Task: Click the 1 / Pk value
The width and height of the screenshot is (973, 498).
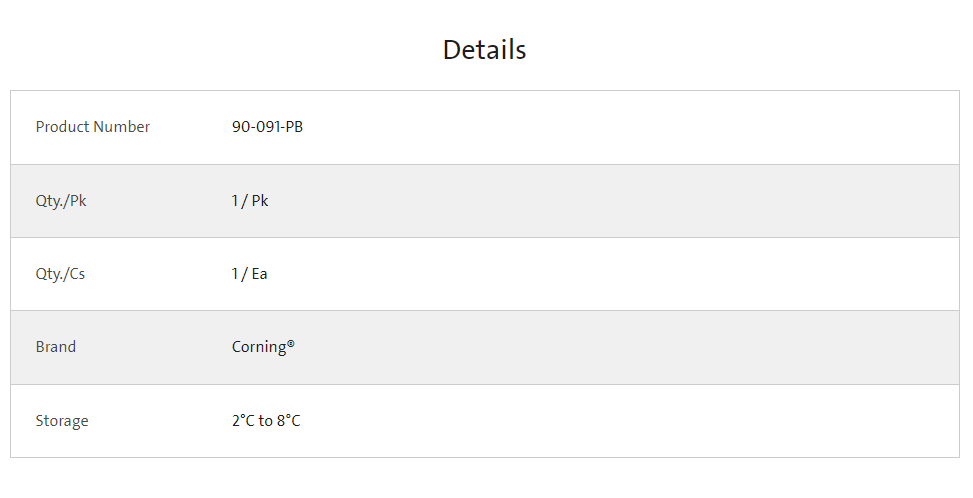Action: (x=250, y=200)
